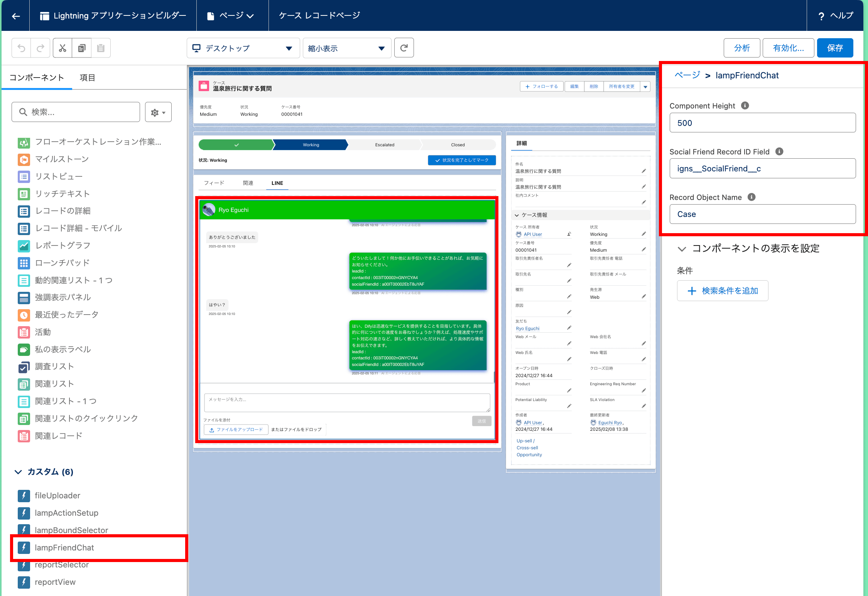
Task: Click the redo icon
Action: click(x=41, y=48)
